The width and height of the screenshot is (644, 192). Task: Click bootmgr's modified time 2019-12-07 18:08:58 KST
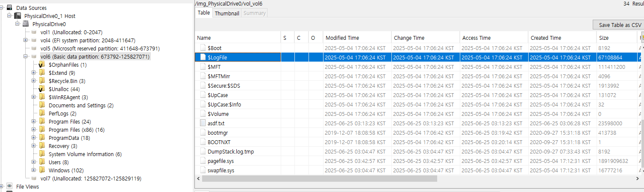[355, 133]
